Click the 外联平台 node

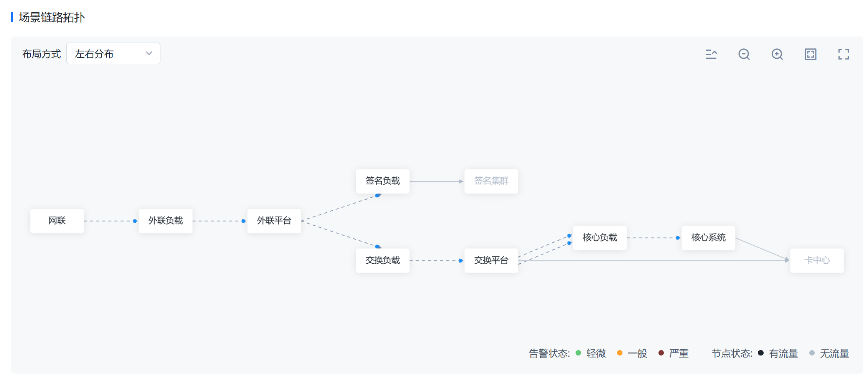[x=274, y=221]
